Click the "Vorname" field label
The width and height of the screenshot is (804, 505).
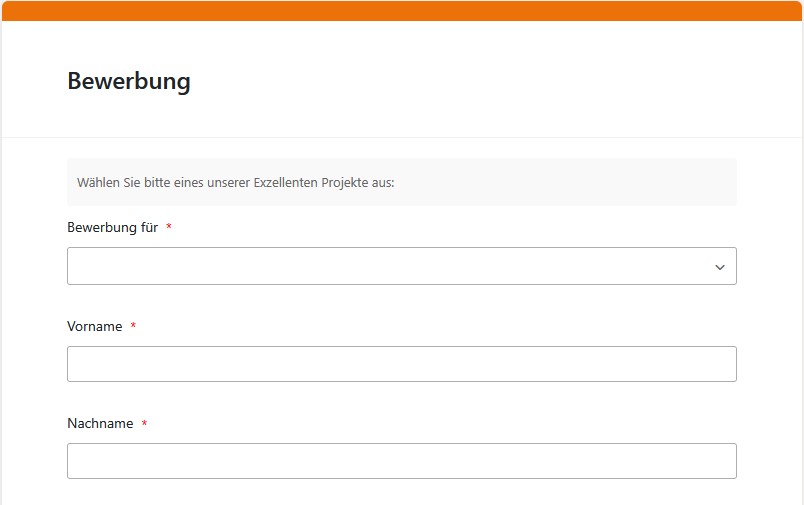(94, 326)
